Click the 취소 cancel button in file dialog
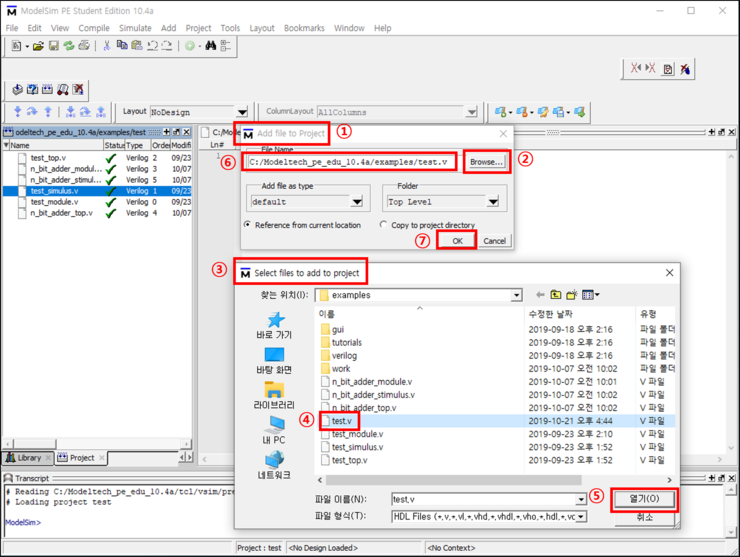This screenshot has height=557, width=740. 644,517
